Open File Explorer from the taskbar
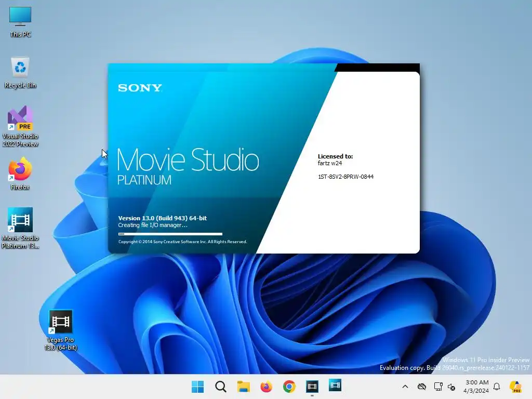The width and height of the screenshot is (532, 399). click(x=243, y=387)
